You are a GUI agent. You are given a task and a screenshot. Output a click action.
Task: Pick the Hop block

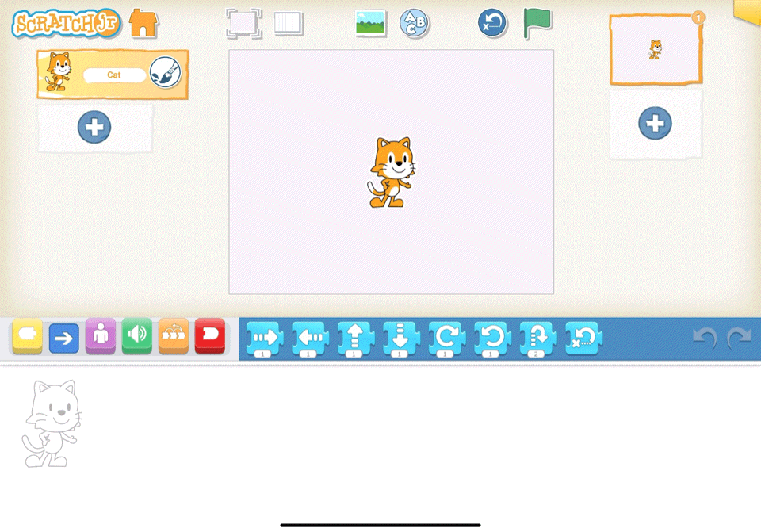pos(538,339)
